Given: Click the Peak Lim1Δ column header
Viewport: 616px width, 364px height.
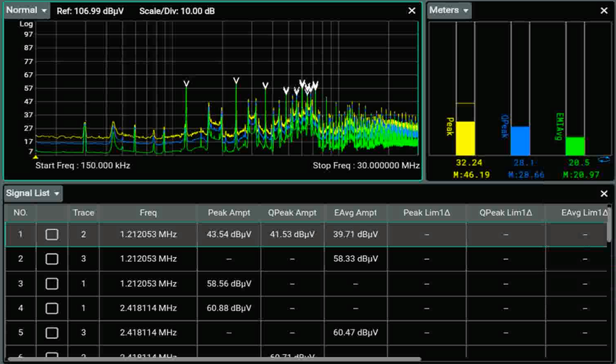Looking at the screenshot, I should tap(427, 213).
